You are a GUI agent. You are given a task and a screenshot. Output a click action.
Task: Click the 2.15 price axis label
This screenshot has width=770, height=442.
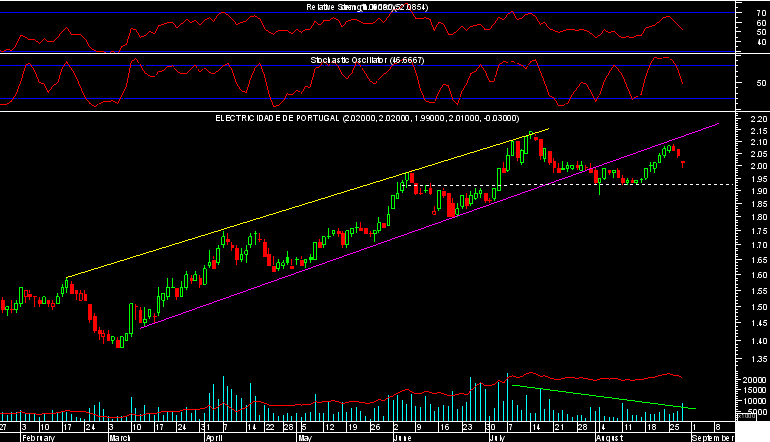pos(759,131)
